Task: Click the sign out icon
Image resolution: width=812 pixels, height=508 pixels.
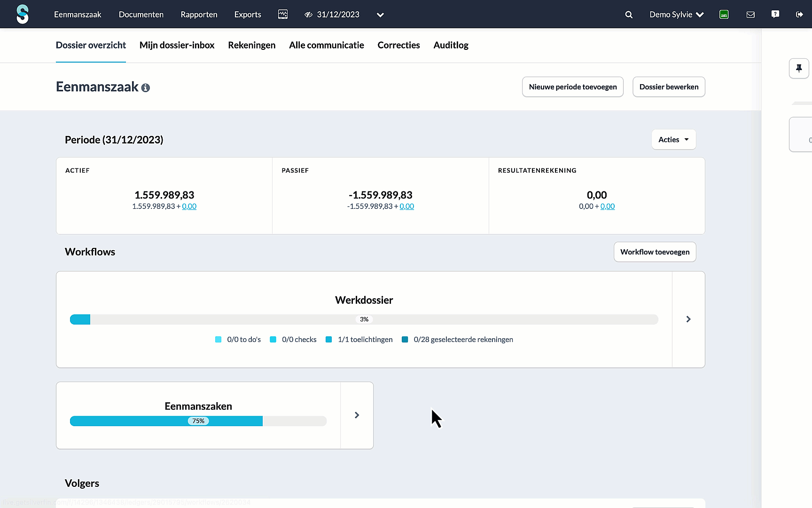Action: coord(799,15)
